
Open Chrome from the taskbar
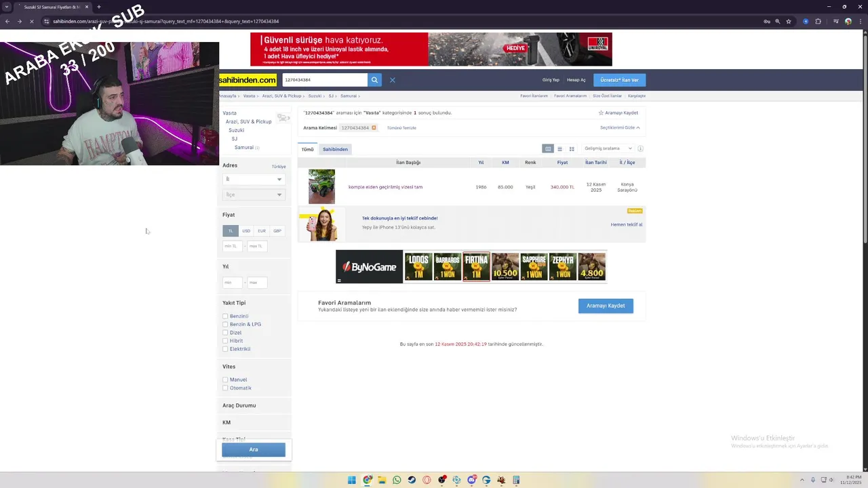[x=367, y=480]
